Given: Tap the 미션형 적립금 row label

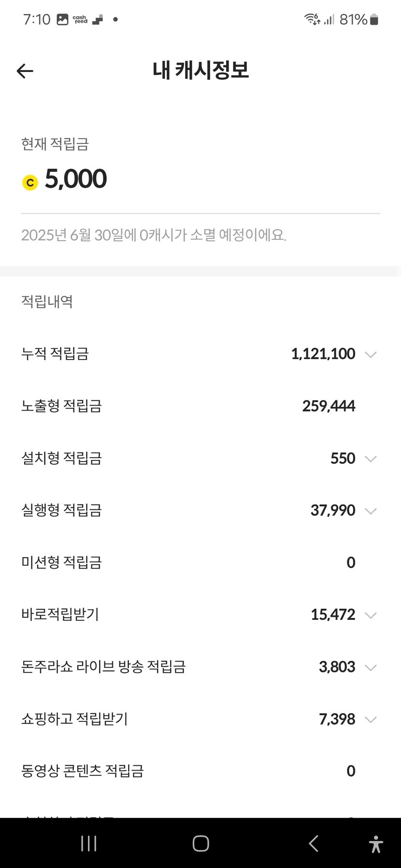Looking at the screenshot, I should (61, 562).
